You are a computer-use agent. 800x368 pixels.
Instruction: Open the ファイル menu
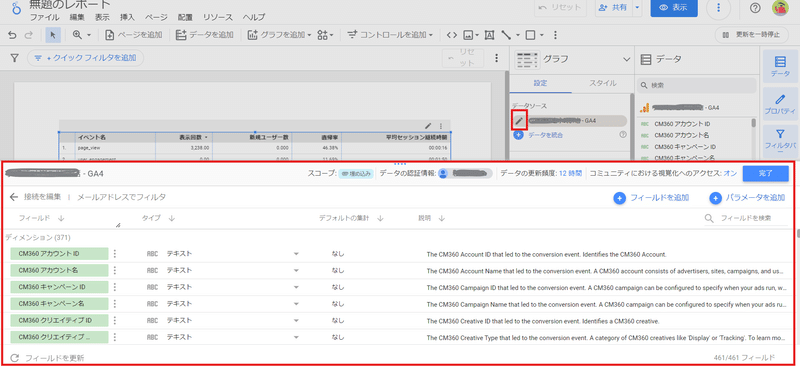click(x=44, y=17)
